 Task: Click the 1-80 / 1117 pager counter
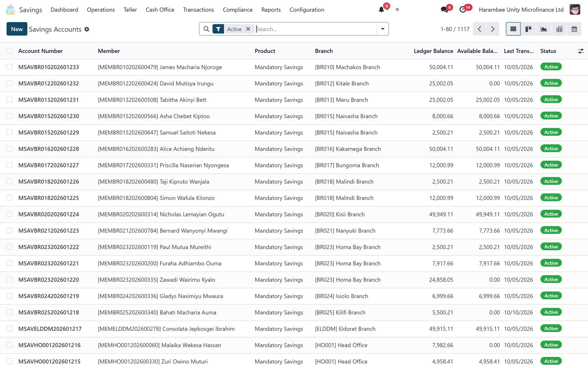[x=455, y=29]
